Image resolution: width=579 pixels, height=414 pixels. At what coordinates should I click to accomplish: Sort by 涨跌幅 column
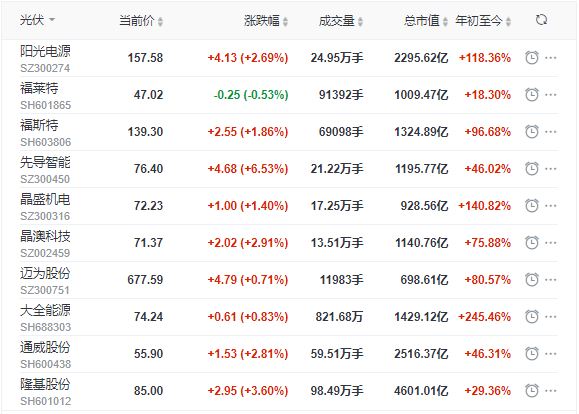pyautogui.click(x=266, y=21)
